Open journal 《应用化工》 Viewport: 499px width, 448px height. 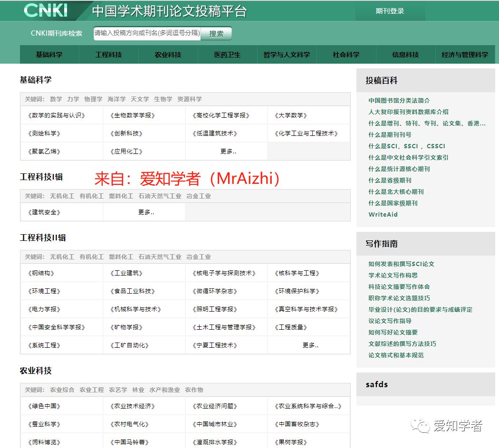pyautogui.click(x=126, y=152)
